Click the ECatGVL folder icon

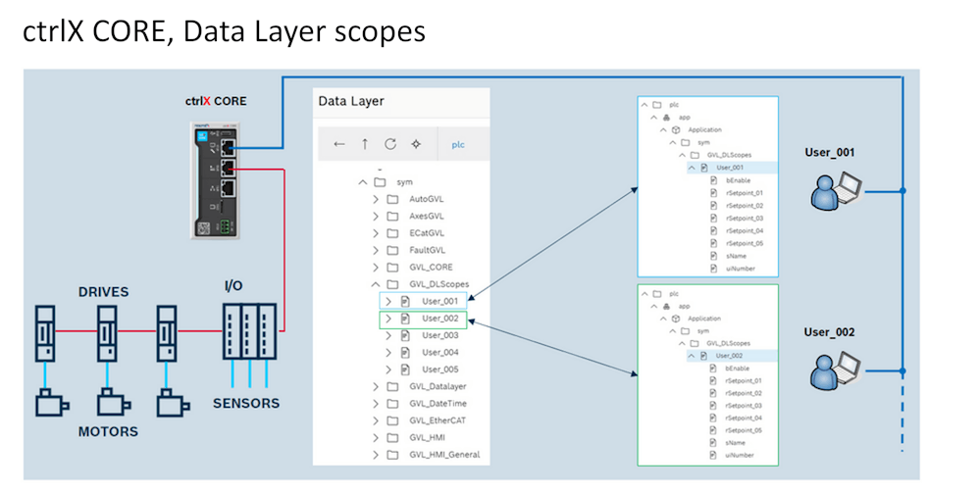coord(392,233)
